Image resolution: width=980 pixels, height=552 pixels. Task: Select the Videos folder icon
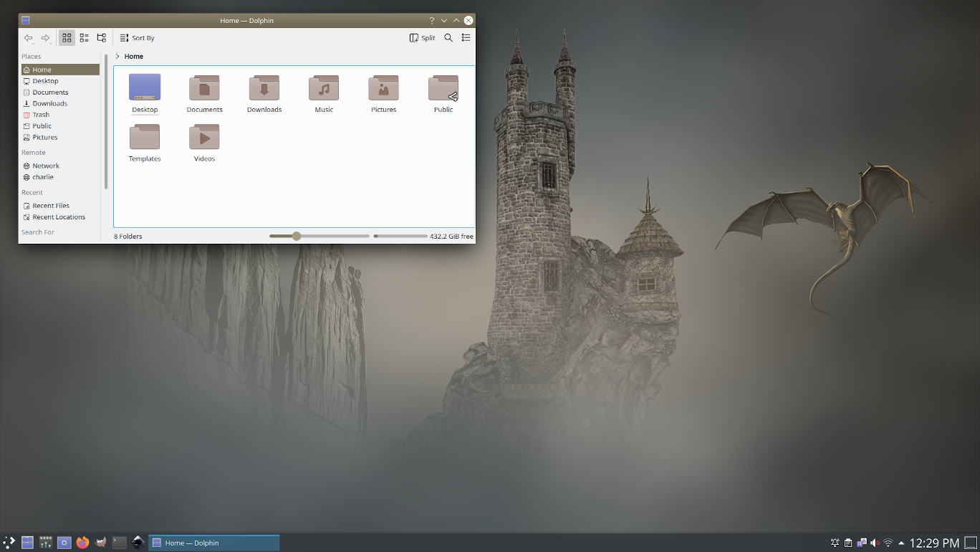point(204,136)
